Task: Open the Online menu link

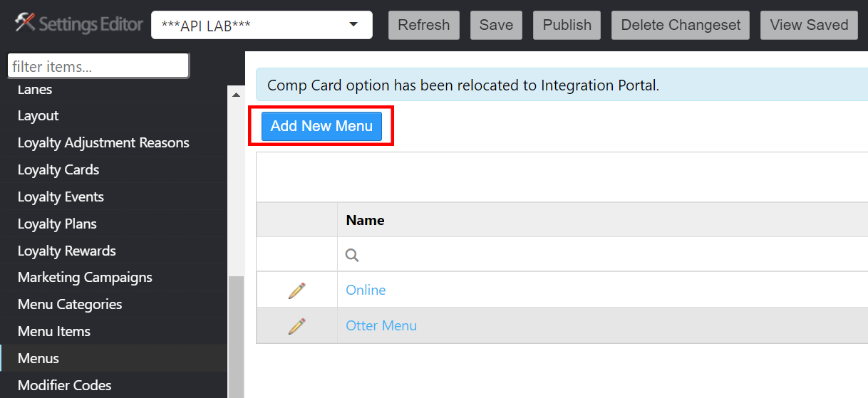Action: pyautogui.click(x=366, y=290)
